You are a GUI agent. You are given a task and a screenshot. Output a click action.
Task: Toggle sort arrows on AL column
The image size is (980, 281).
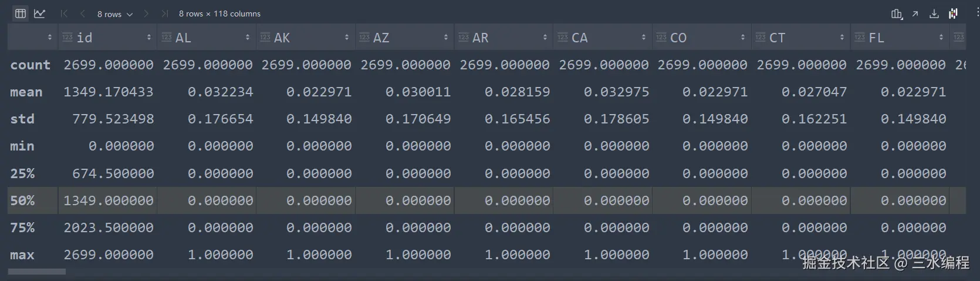[248, 38]
